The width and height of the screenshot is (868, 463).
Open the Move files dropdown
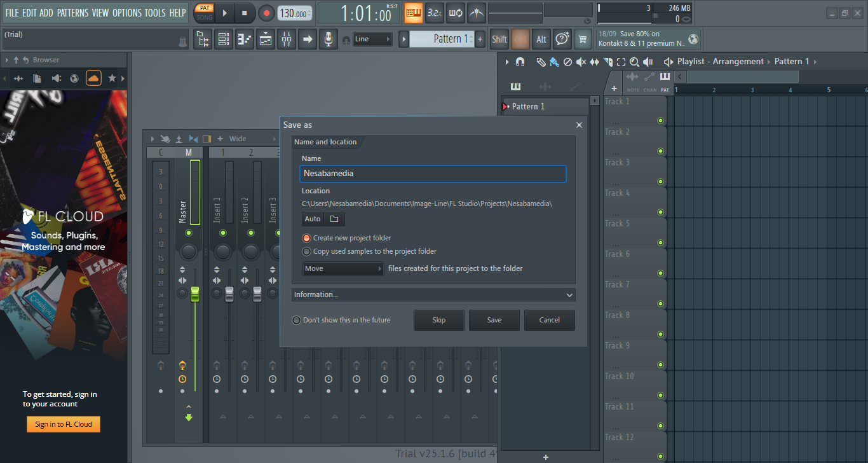pyautogui.click(x=343, y=268)
